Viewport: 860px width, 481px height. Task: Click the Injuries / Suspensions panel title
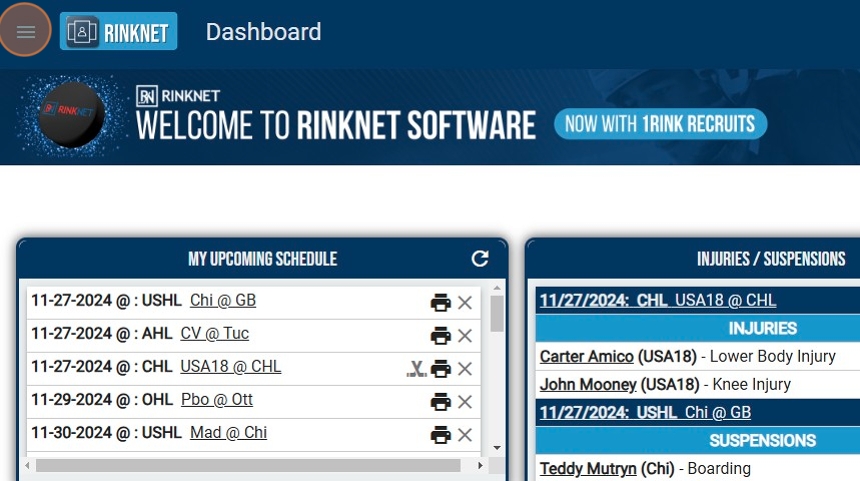pyautogui.click(x=771, y=259)
